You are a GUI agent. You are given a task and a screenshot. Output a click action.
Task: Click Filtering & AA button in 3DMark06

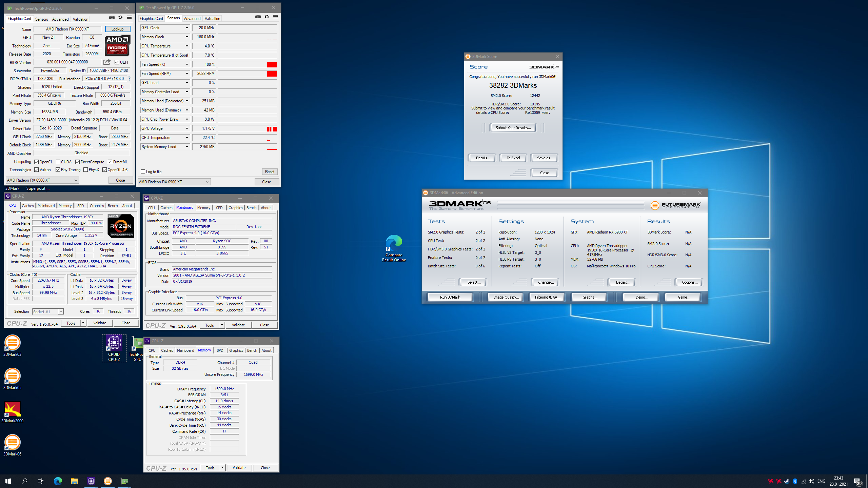pos(547,297)
